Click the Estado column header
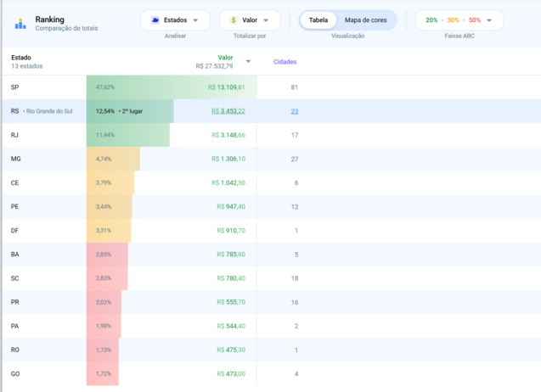541x392 pixels. click(x=21, y=58)
